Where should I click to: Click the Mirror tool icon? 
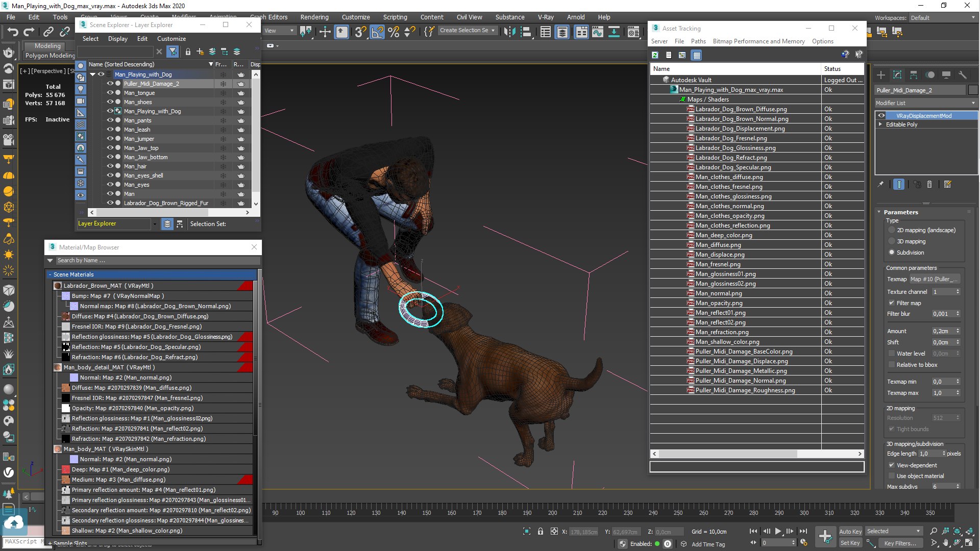click(x=509, y=32)
